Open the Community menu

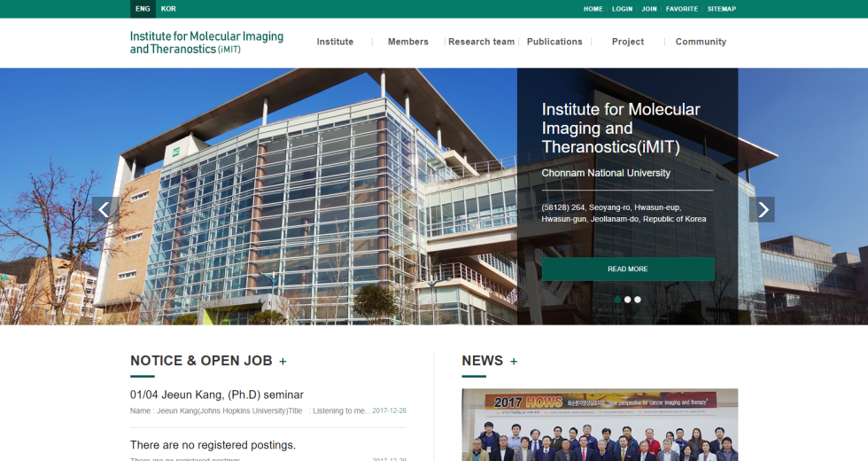click(x=701, y=42)
